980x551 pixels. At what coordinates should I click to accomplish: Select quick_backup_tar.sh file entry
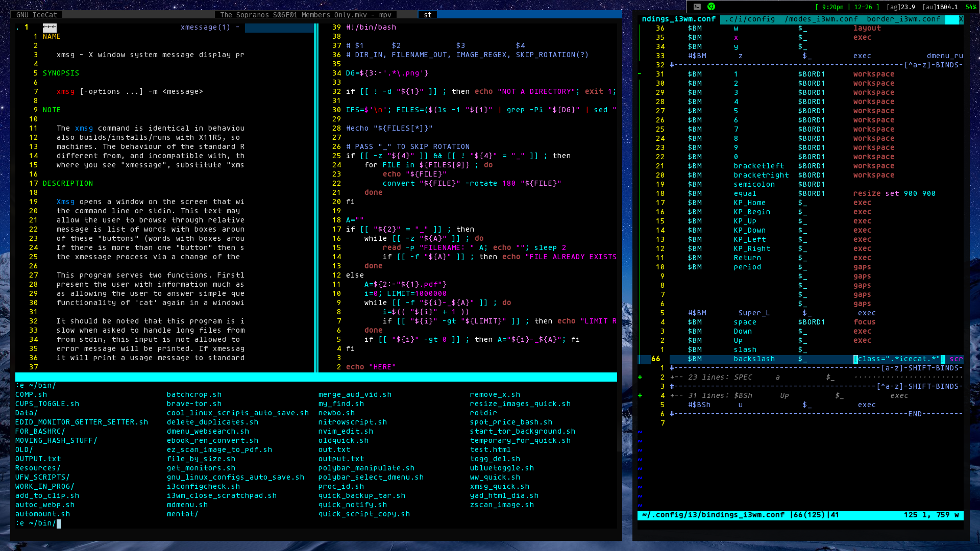point(362,496)
